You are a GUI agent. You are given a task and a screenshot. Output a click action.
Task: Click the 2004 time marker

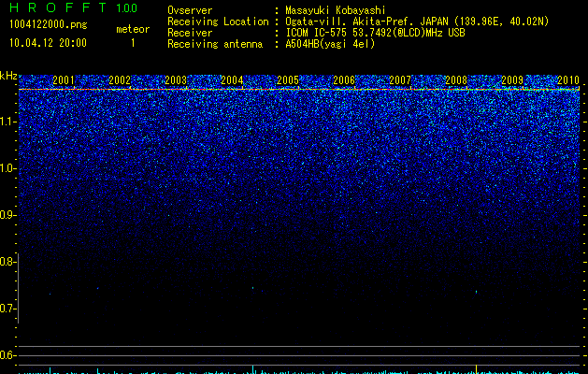(x=232, y=79)
